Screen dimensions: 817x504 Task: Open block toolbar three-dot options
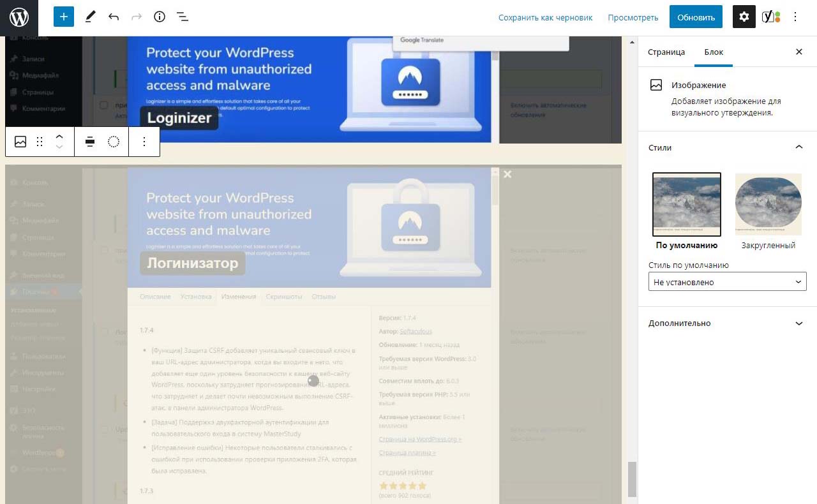pyautogui.click(x=144, y=142)
